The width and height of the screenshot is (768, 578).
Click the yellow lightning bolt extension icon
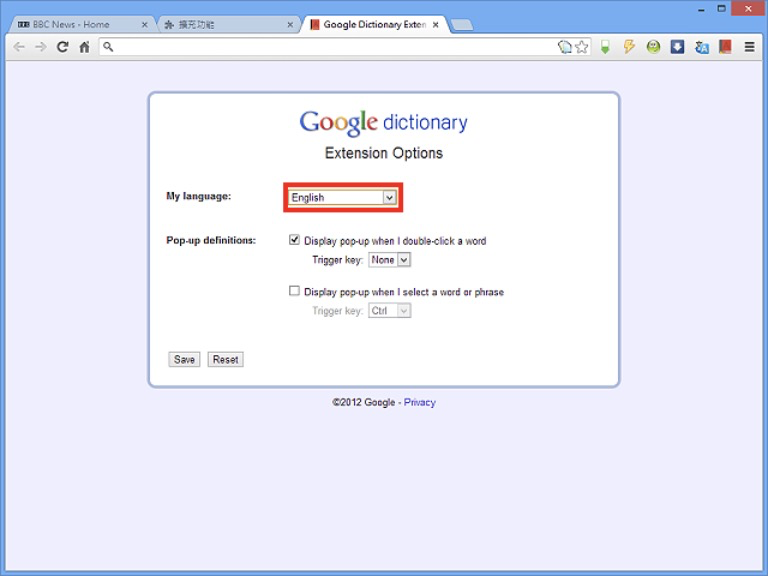pyautogui.click(x=629, y=47)
